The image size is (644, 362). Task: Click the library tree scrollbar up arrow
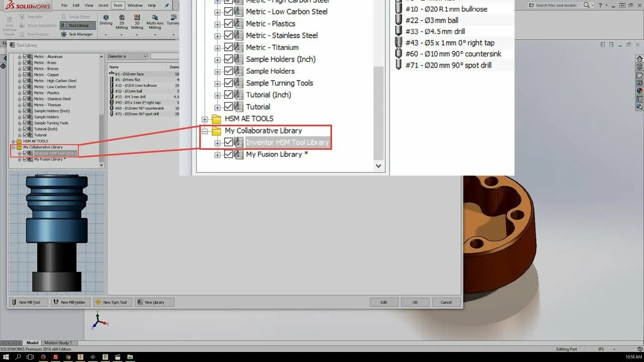click(x=102, y=56)
